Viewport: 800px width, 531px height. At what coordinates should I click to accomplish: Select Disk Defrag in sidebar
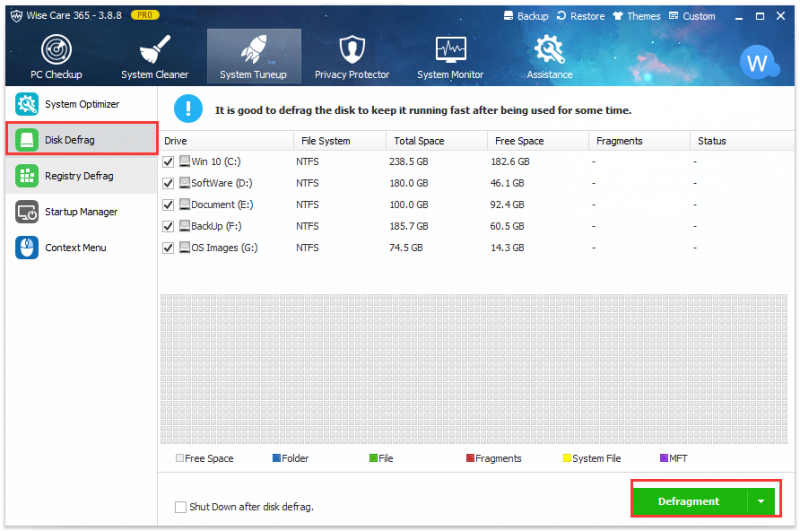click(82, 139)
